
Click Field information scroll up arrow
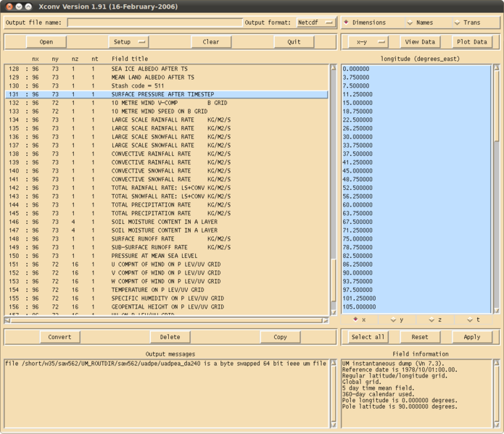pos(496,363)
